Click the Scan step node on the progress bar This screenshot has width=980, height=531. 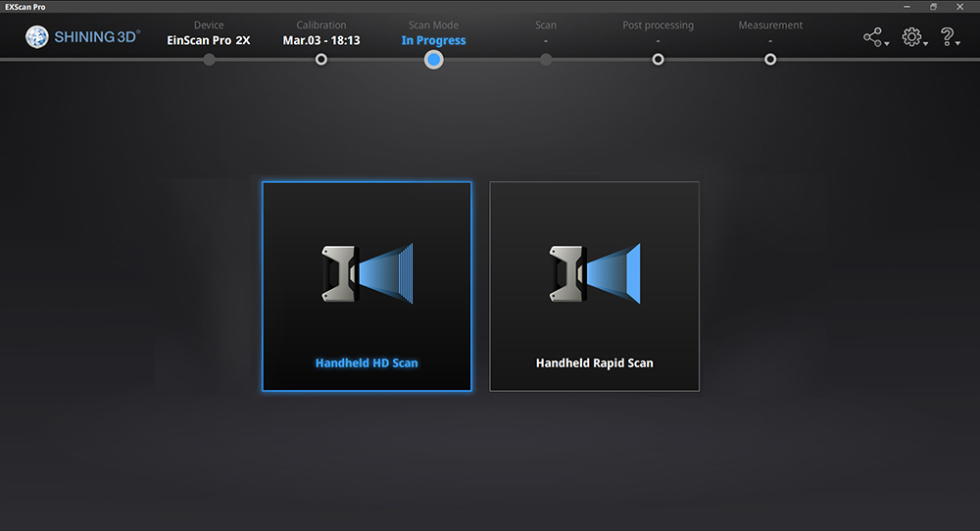[546, 60]
